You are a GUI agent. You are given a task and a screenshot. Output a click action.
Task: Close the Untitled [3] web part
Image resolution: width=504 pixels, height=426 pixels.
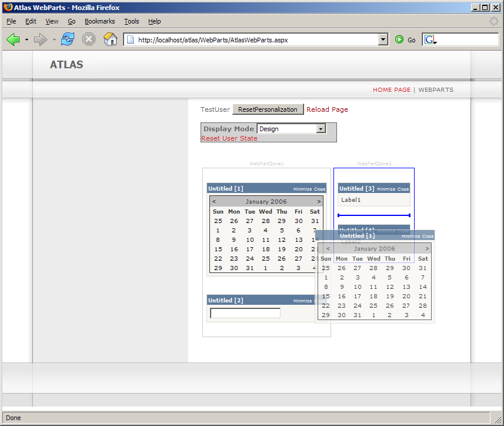coord(403,189)
